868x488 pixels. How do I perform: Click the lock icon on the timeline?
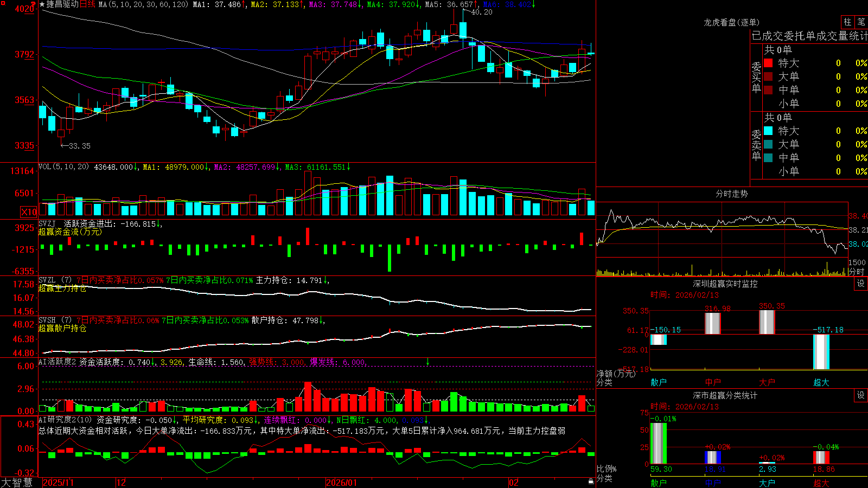pyautogui.click(x=591, y=481)
